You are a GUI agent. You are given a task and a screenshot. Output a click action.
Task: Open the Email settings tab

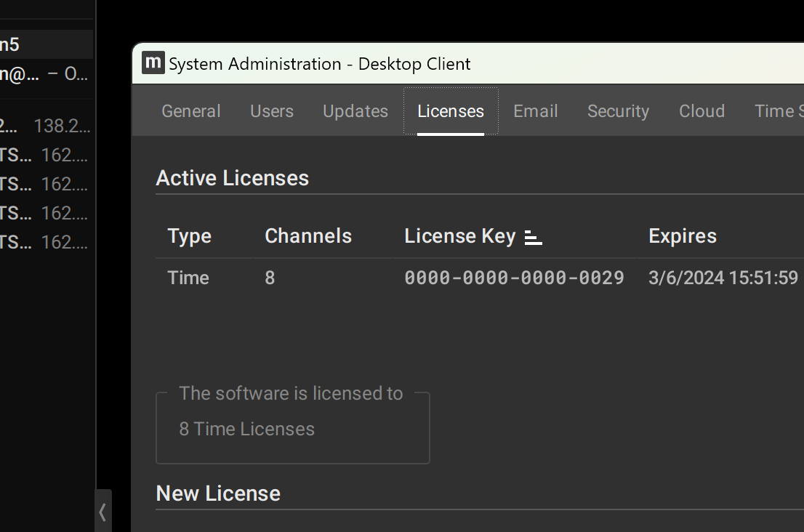point(536,111)
